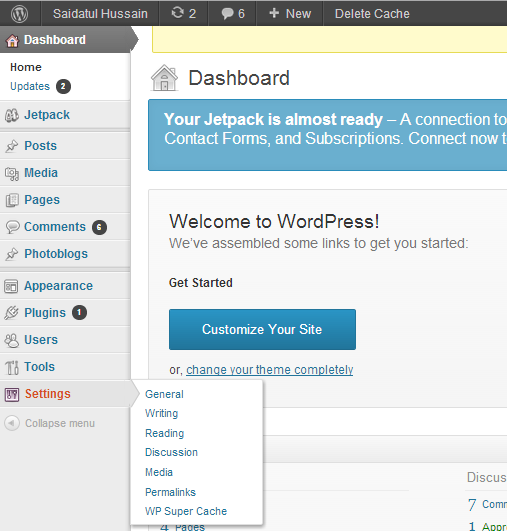Click Collapse menu text
The image size is (507, 531).
(60, 423)
